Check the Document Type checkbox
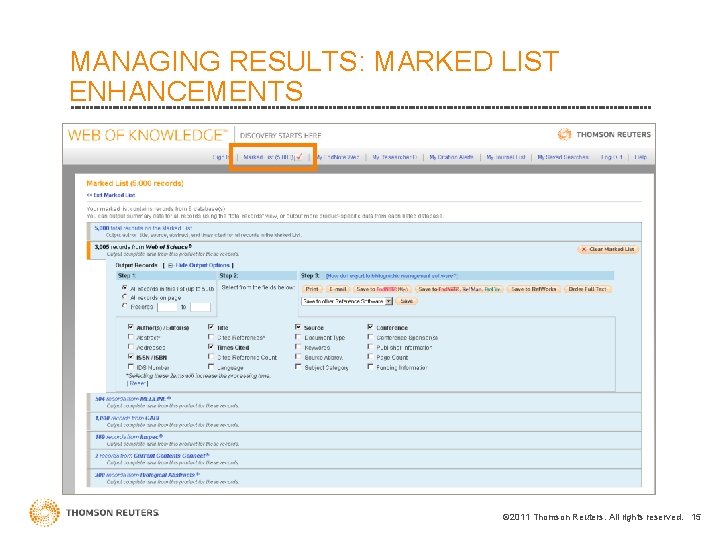The image size is (720, 540). 298,337
